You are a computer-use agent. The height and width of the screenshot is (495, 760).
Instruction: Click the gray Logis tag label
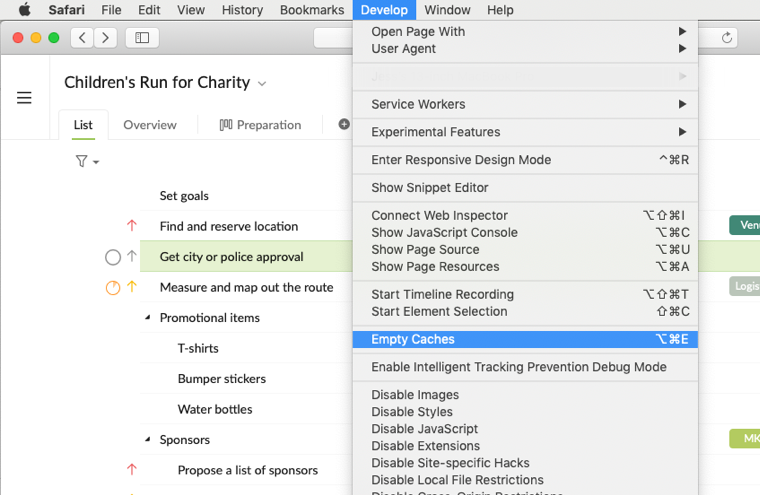pyautogui.click(x=744, y=286)
